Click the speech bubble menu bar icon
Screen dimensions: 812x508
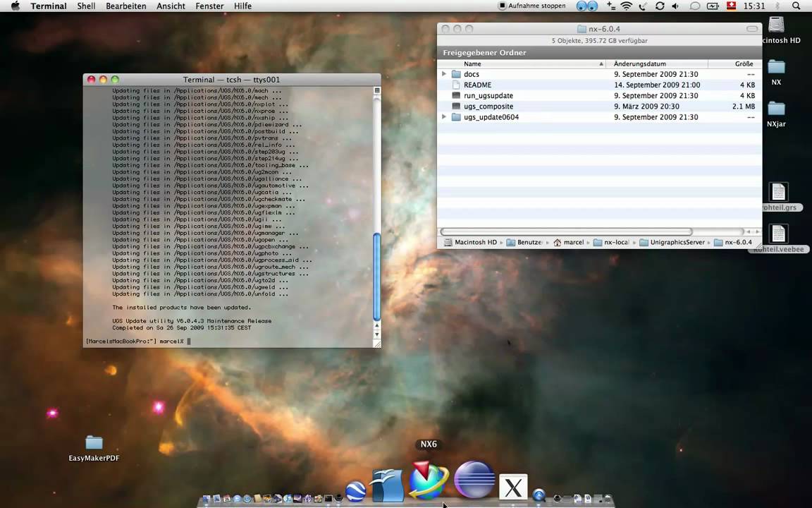pyautogui.click(x=695, y=6)
